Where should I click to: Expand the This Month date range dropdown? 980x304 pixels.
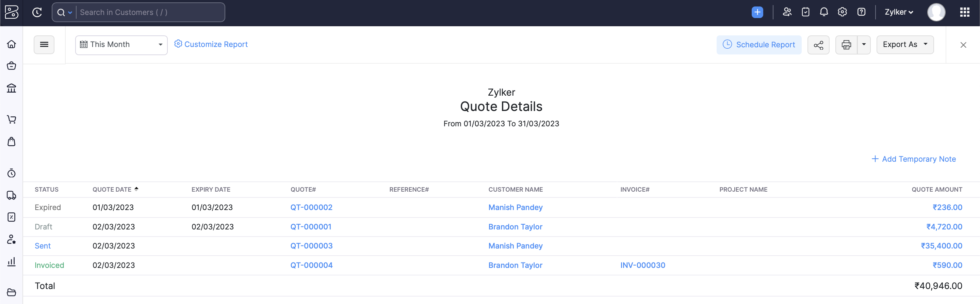coord(121,45)
